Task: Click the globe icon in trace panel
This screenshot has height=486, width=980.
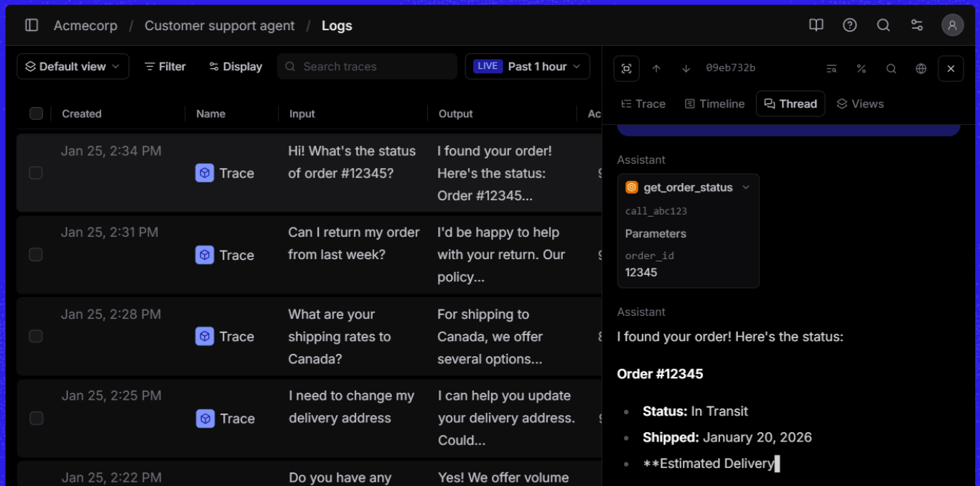Action: tap(921, 68)
